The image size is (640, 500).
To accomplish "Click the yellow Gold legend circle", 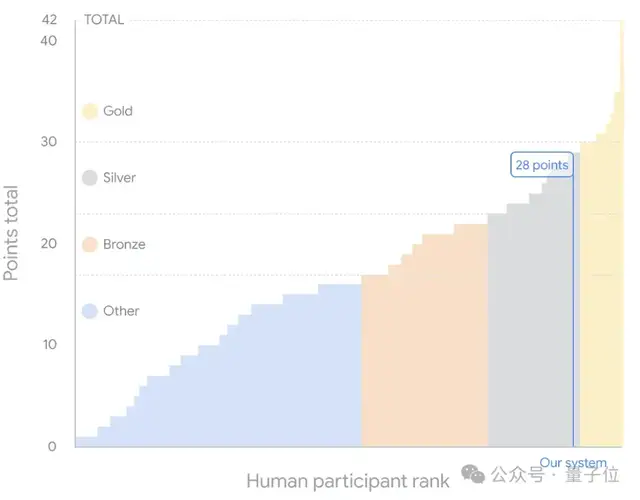I will [90, 111].
